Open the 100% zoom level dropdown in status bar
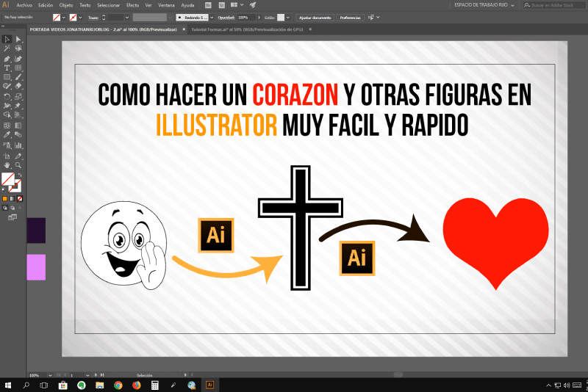Viewport: 588px width, 392px height. pyautogui.click(x=50, y=375)
